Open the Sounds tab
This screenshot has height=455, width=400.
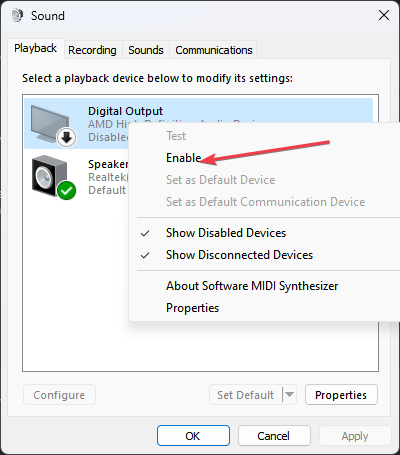[146, 50]
